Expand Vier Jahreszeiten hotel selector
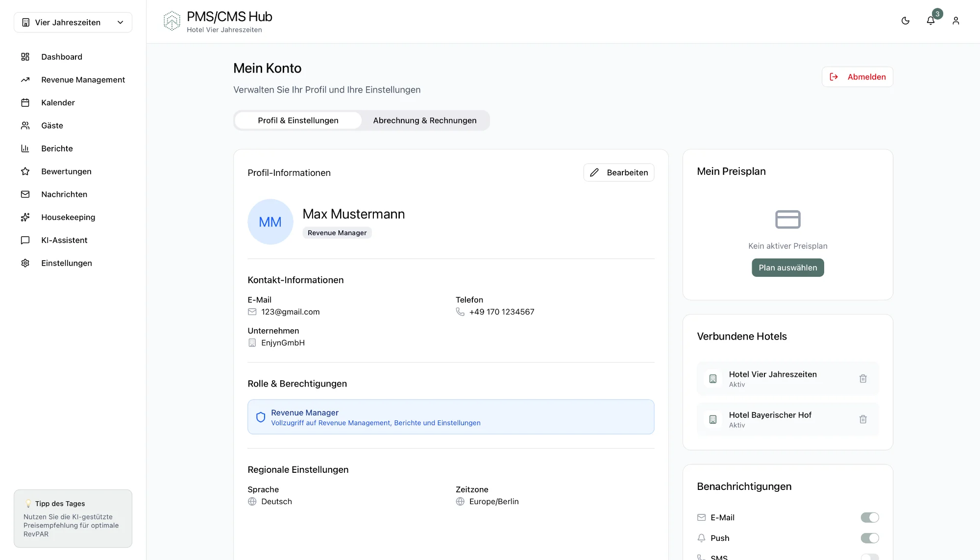 point(73,23)
